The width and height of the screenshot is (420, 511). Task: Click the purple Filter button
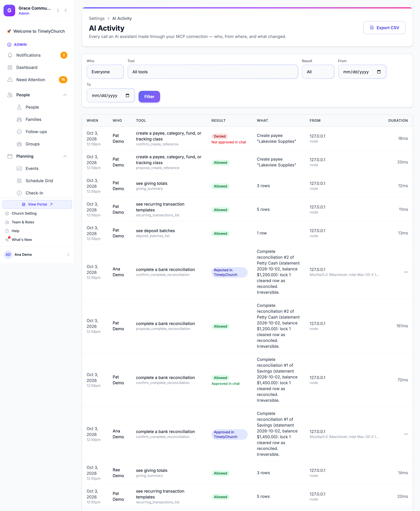(149, 97)
